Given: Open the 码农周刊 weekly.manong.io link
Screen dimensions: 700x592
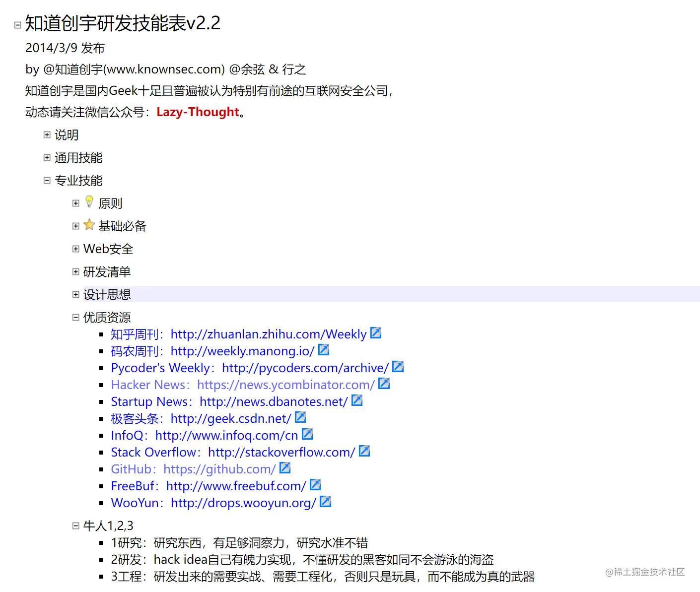Looking at the screenshot, I should point(212,351).
